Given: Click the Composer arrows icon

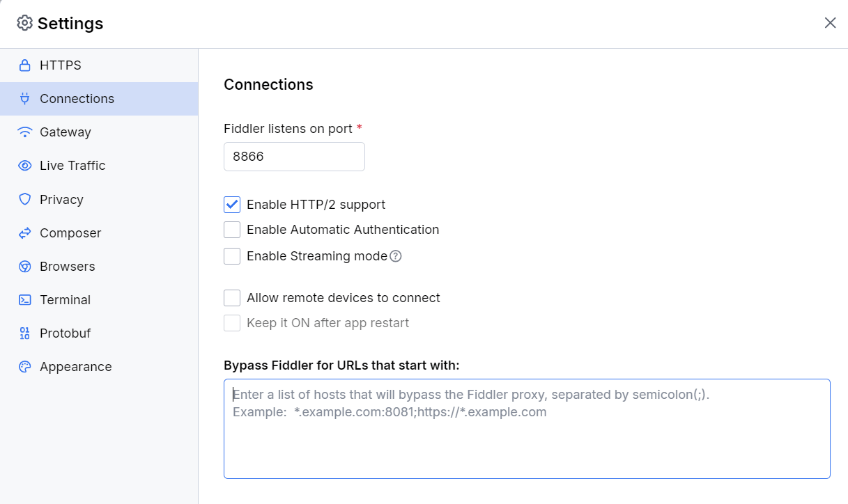Looking at the screenshot, I should click(x=24, y=233).
